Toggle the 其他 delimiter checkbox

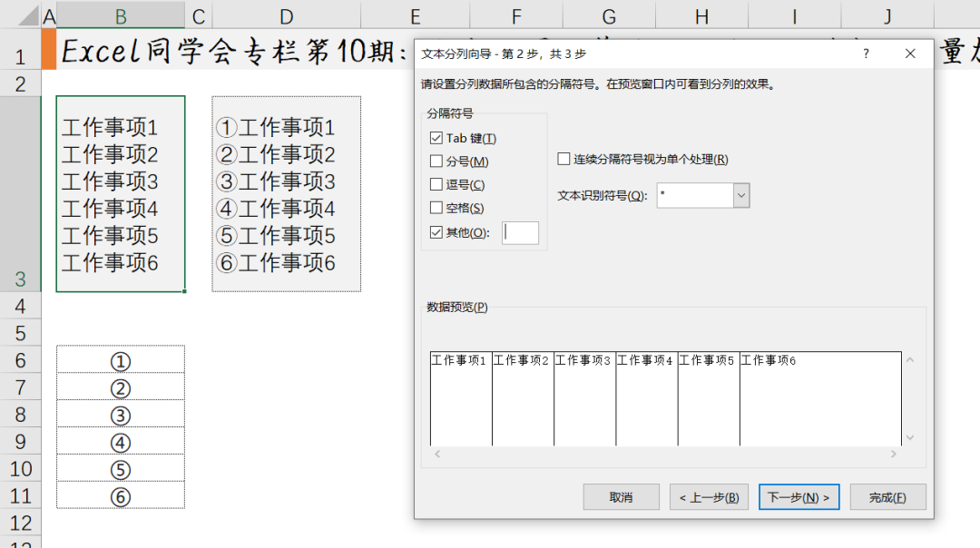pos(436,232)
